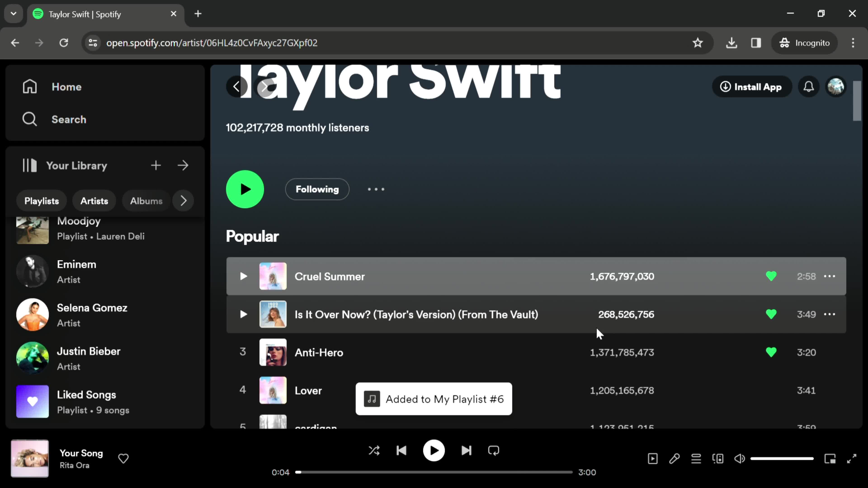Open more options for Is It Over Now?
The width and height of the screenshot is (868, 488).
(x=829, y=314)
